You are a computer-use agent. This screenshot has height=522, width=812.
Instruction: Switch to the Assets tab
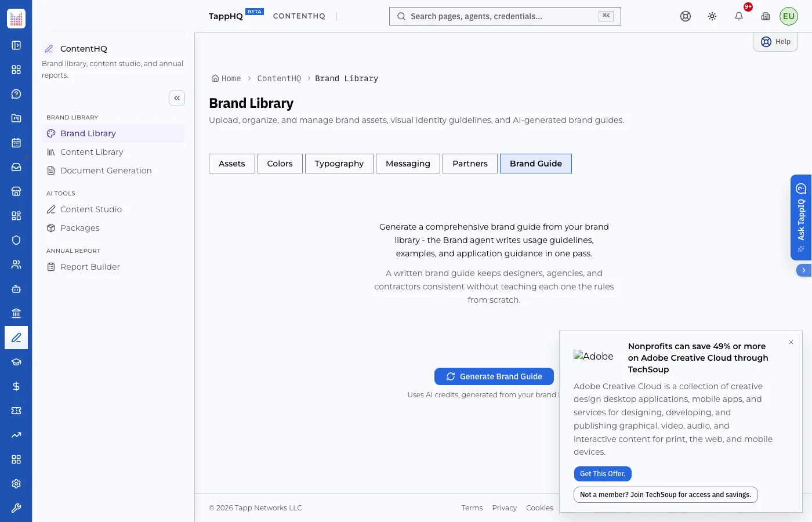[232, 164]
